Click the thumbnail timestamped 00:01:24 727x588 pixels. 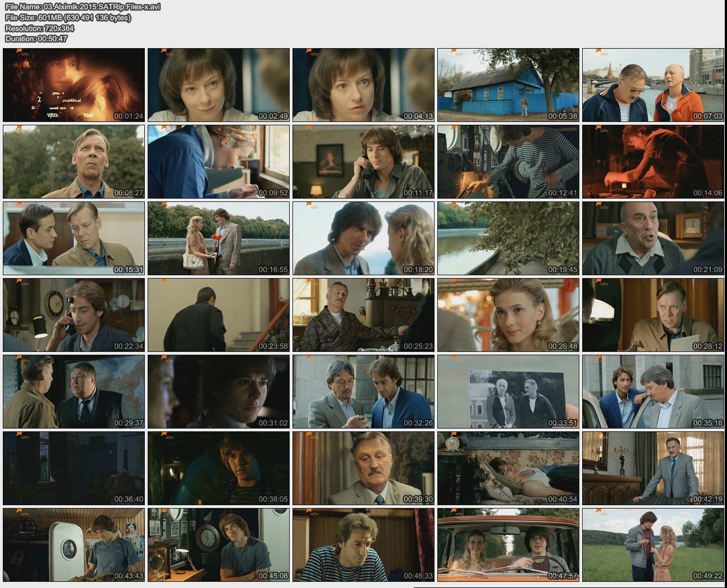74,85
